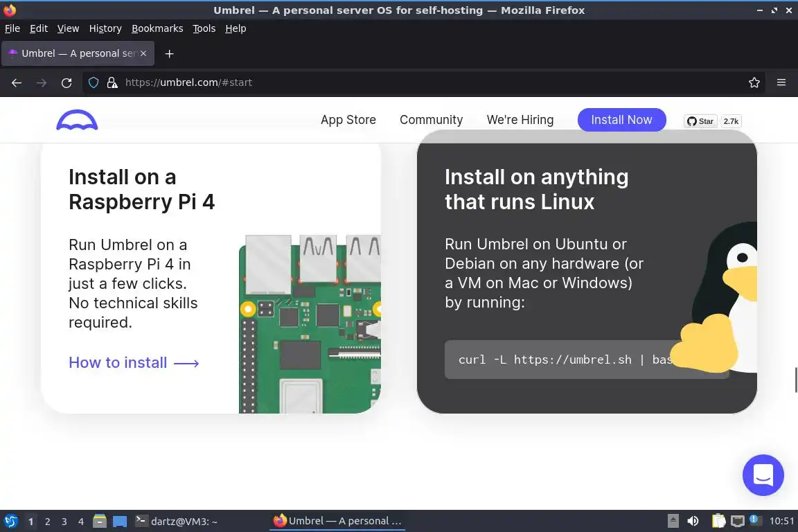Follow the How to install link

[134, 362]
